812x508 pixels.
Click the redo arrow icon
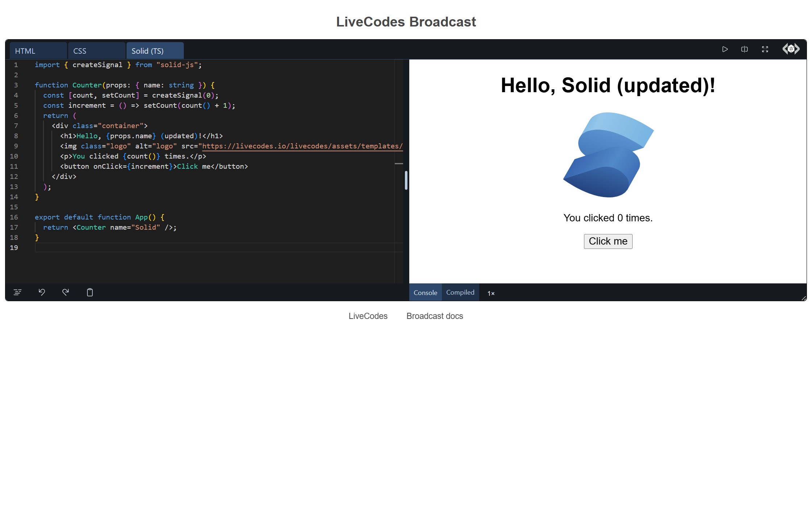pyautogui.click(x=66, y=291)
